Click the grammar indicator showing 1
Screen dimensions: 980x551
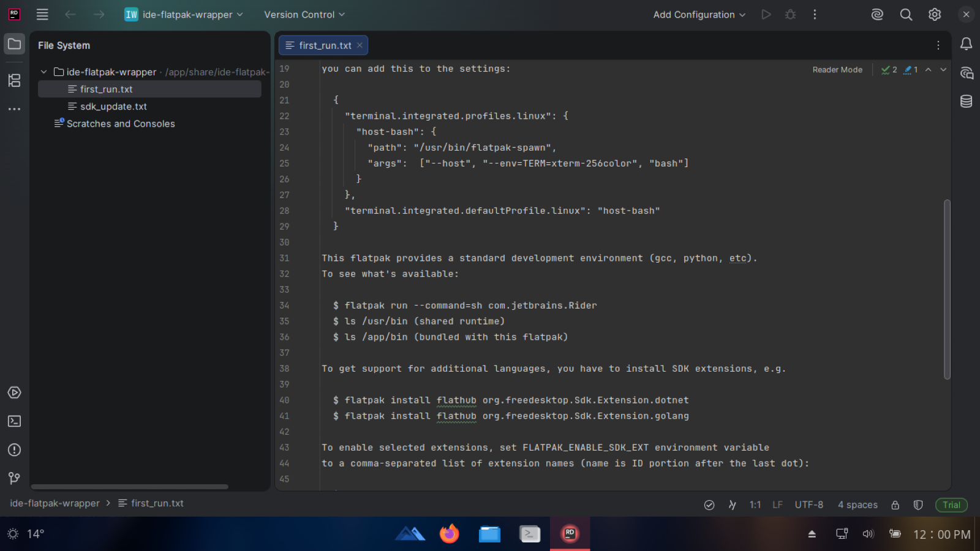(911, 70)
